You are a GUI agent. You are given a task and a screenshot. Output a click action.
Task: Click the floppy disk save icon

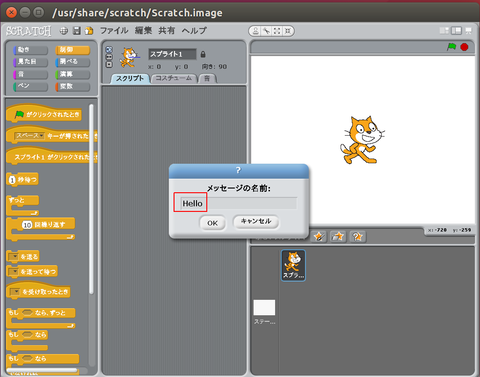pos(77,31)
